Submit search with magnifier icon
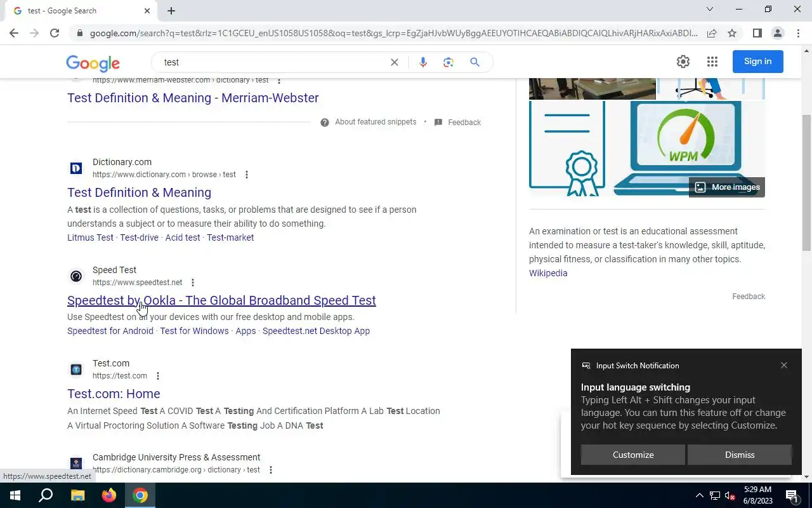Image resolution: width=812 pixels, height=508 pixels. pyautogui.click(x=475, y=62)
